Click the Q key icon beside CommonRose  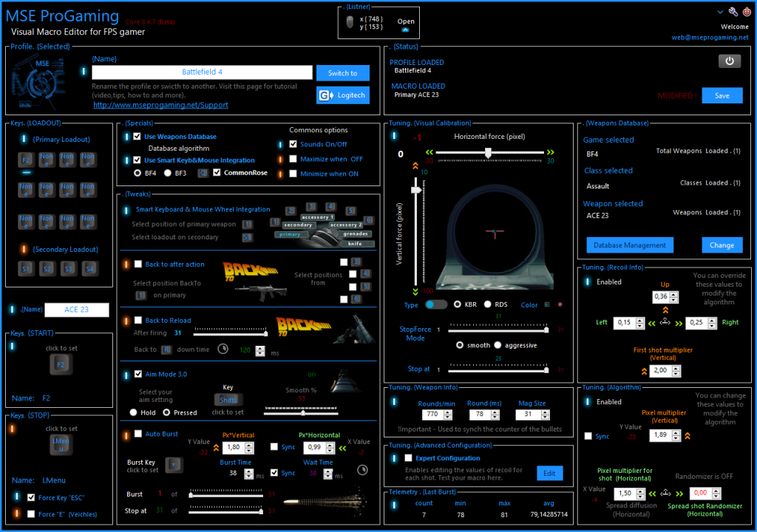pos(203,173)
